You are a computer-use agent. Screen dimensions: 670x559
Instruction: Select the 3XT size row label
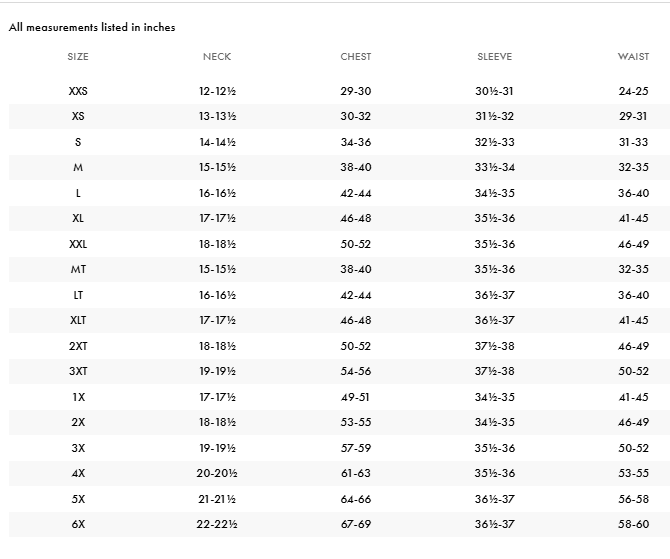click(78, 371)
